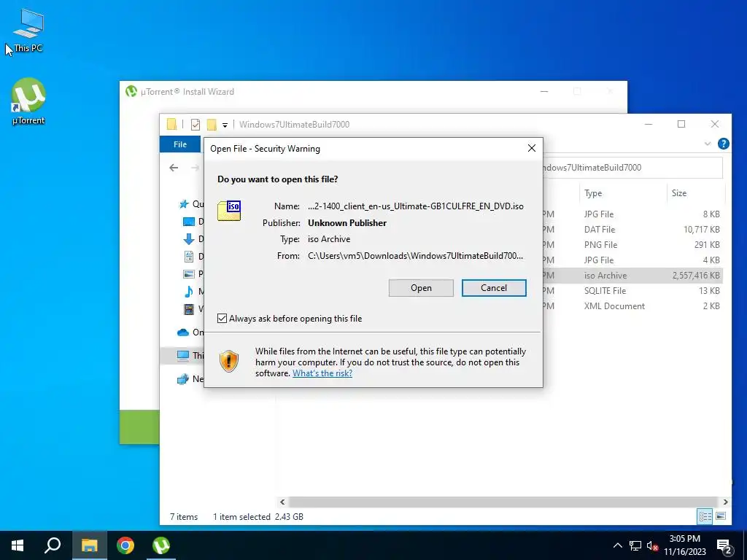
Task: Open the Windows Start menu
Action: 18,545
